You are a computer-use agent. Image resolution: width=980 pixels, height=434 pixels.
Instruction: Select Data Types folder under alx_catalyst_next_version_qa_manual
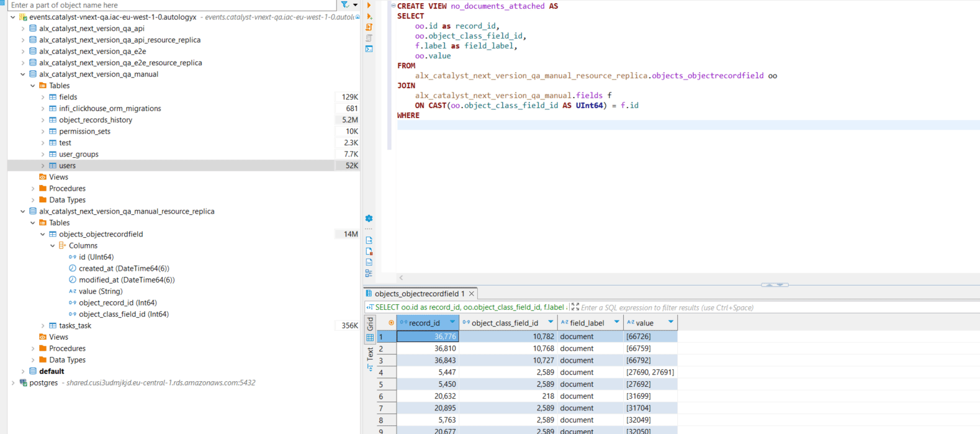point(67,200)
